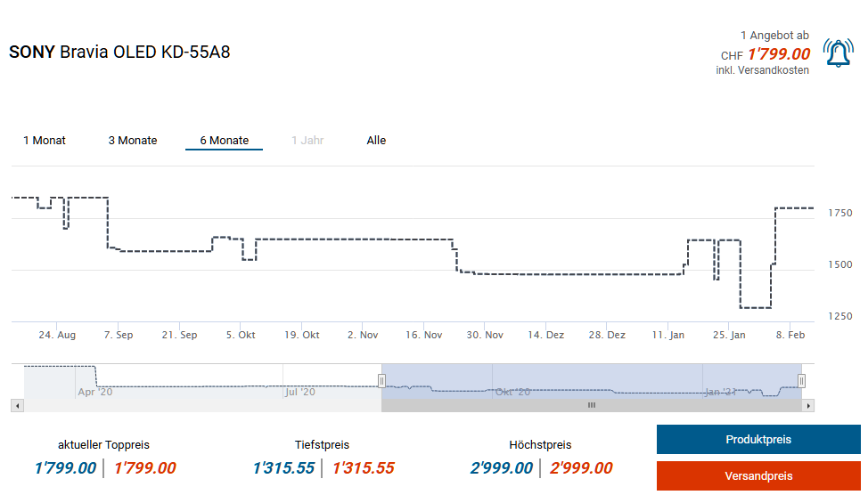Select the 1 Jahr time range
This screenshot has height=495, width=868.
pos(307,141)
